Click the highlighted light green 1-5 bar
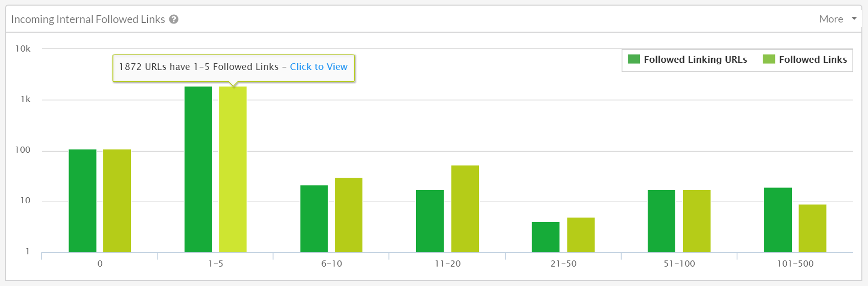Image resolution: width=868 pixels, height=286 pixels. click(x=233, y=169)
